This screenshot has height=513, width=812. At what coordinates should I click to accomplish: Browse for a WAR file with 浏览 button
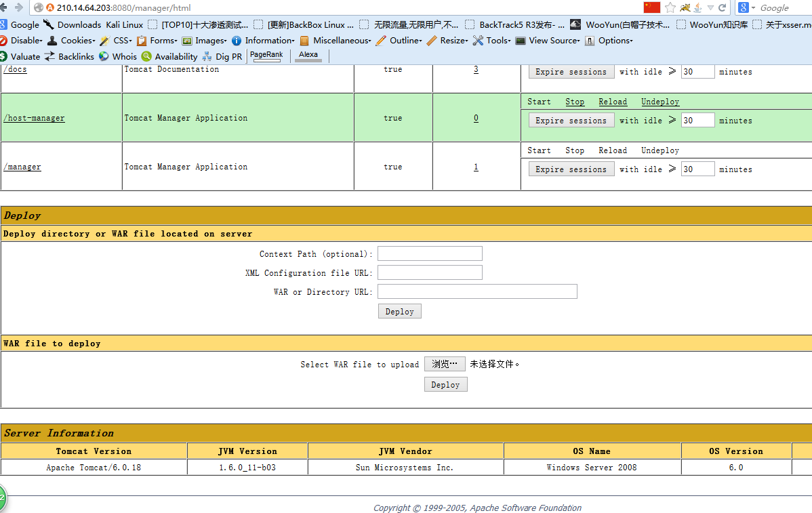[445, 364]
